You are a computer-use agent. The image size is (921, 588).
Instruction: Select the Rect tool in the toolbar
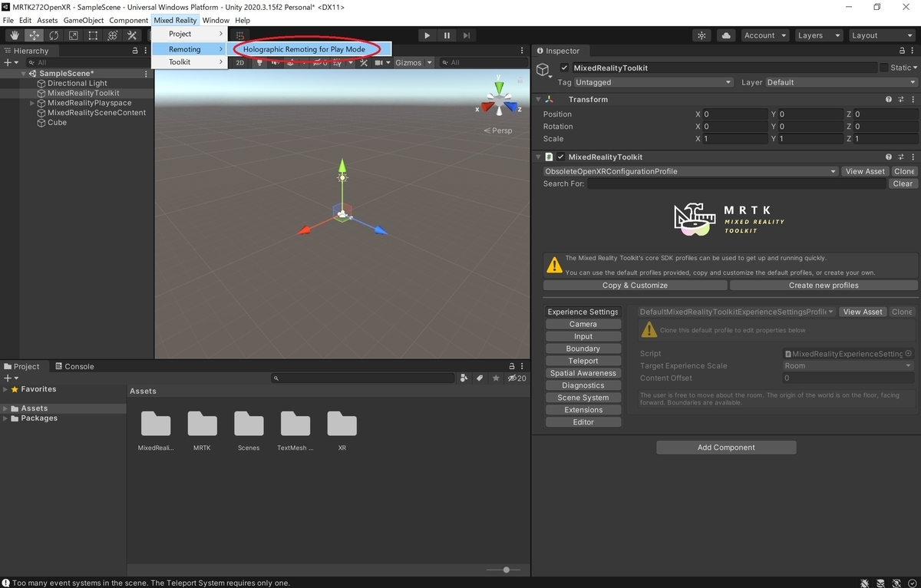coord(93,35)
